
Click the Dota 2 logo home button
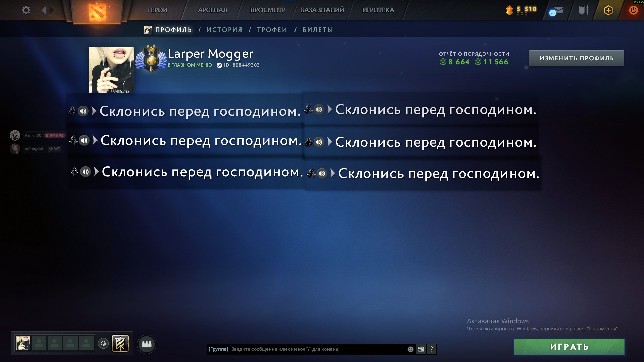click(97, 12)
